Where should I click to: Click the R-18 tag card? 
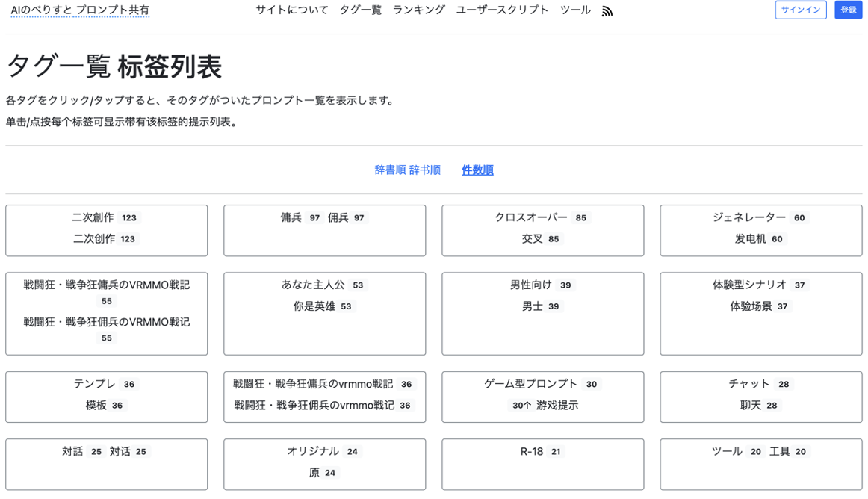pyautogui.click(x=542, y=464)
